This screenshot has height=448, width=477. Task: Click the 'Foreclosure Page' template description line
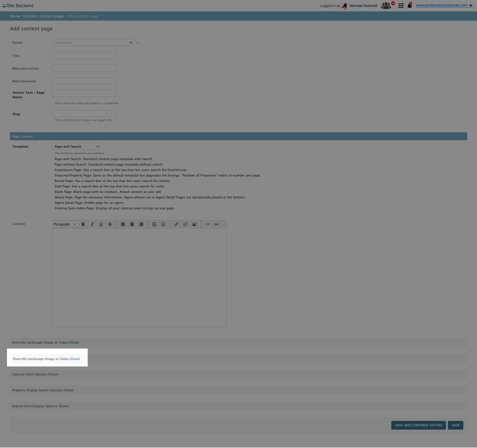coord(121,170)
